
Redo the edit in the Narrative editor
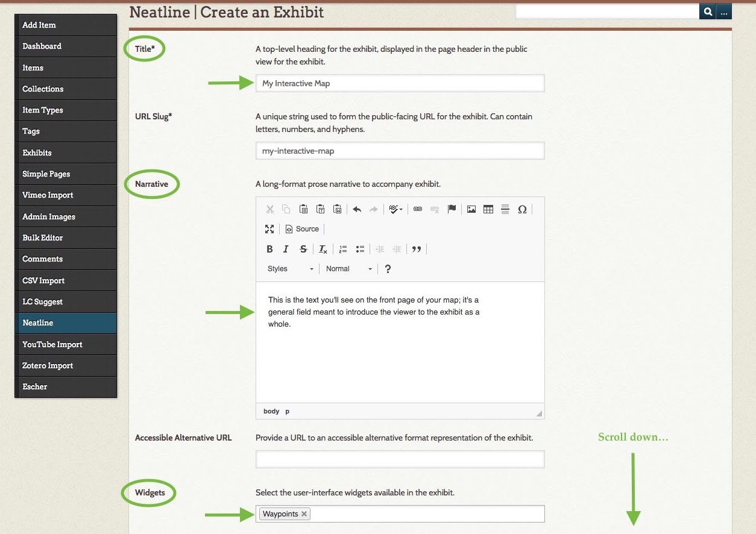click(374, 209)
